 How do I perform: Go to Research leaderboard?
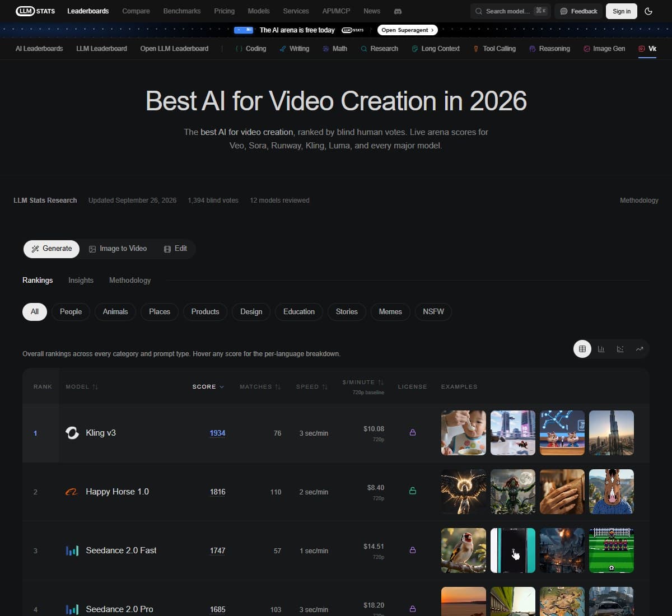coord(380,49)
